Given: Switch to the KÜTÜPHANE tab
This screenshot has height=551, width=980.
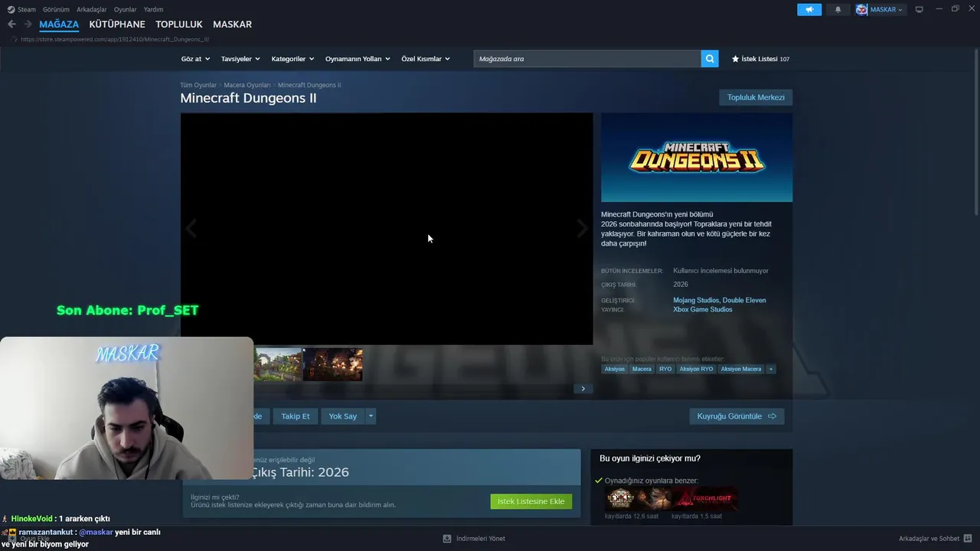Looking at the screenshot, I should pyautogui.click(x=117, y=24).
